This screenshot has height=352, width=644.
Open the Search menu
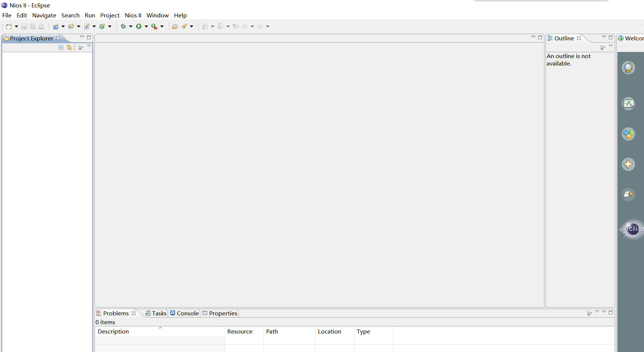[70, 15]
